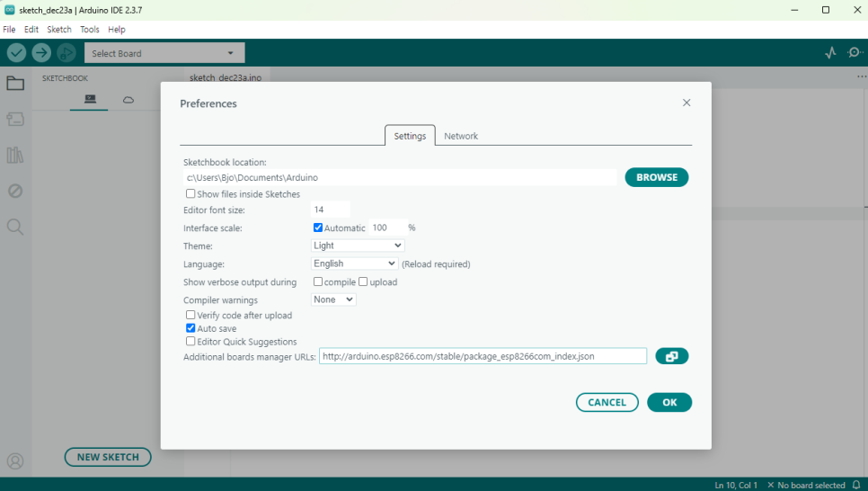Close the Preferences dialog with X
The width and height of the screenshot is (868, 491).
pos(686,103)
